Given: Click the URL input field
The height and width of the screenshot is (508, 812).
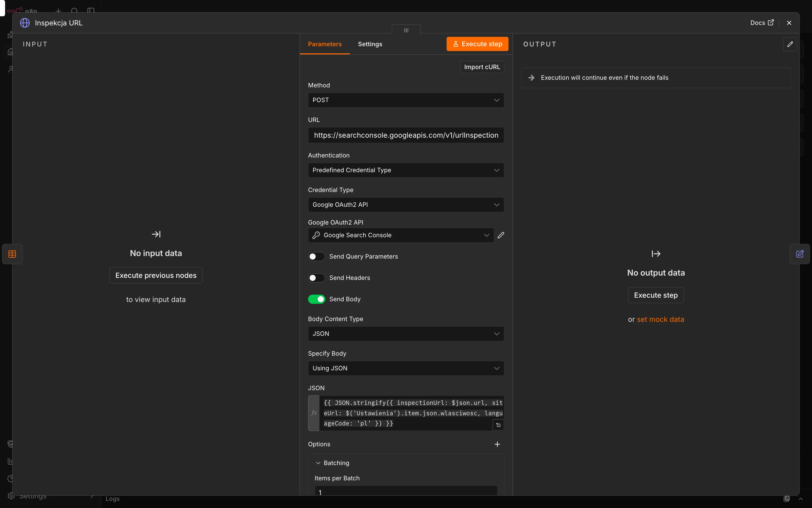Looking at the screenshot, I should coord(406,135).
